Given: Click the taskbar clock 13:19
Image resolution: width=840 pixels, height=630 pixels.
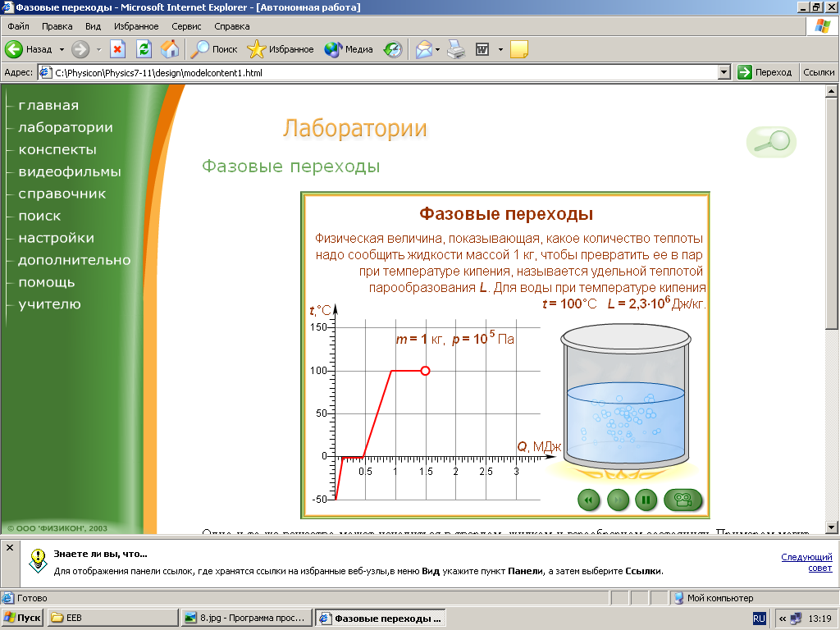Looking at the screenshot, I should pos(819,619).
